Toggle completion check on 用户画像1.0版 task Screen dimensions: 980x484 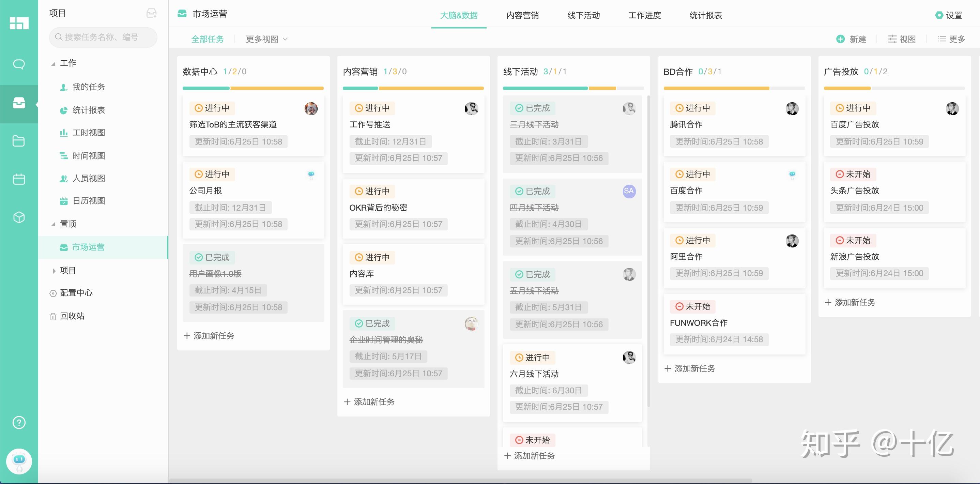(199, 257)
